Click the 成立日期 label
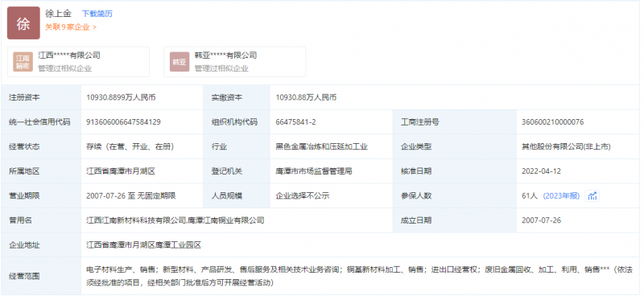Screen dimensions: 644x300 tap(416, 221)
